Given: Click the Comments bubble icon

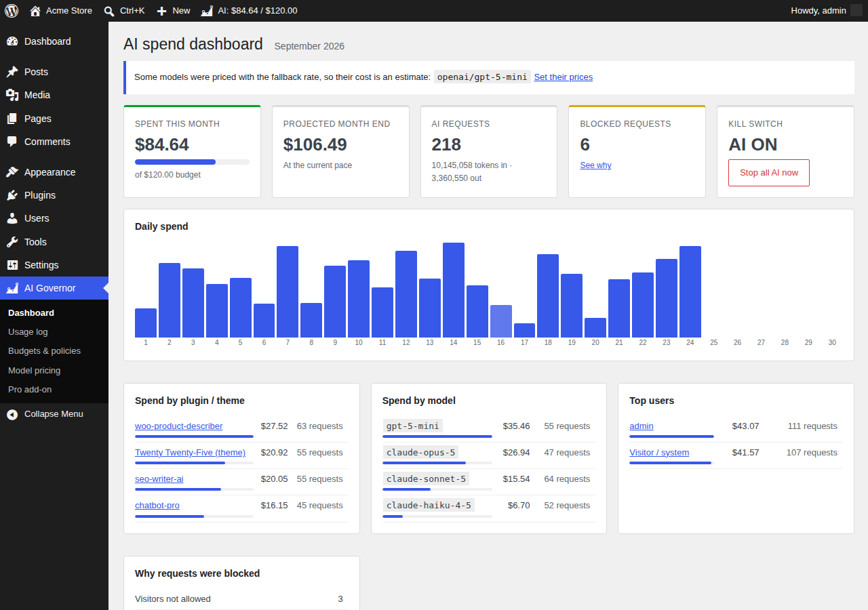Looking at the screenshot, I should 12,142.
